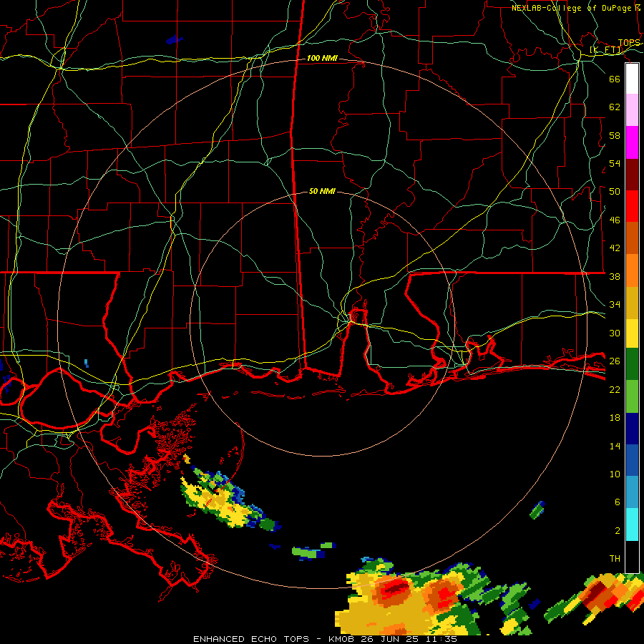This screenshot has height=644, width=644.
Task: Click the light pink legend swatch
Action: pos(632,109)
